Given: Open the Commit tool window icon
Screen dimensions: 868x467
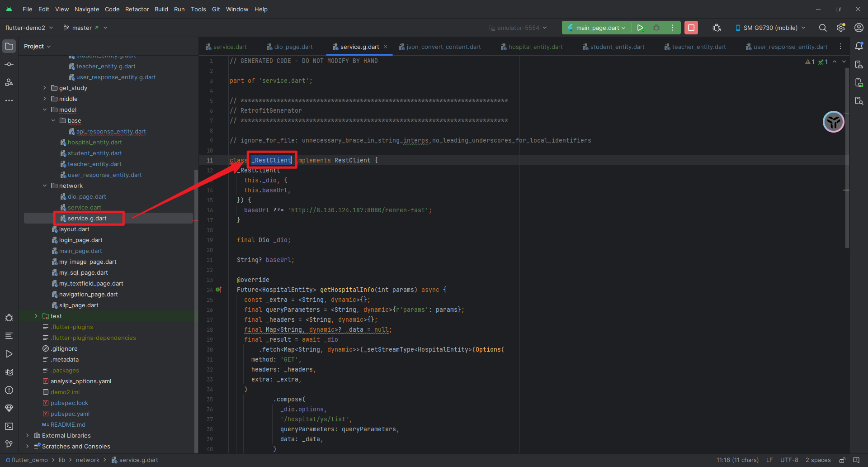Looking at the screenshot, I should [x=9, y=64].
